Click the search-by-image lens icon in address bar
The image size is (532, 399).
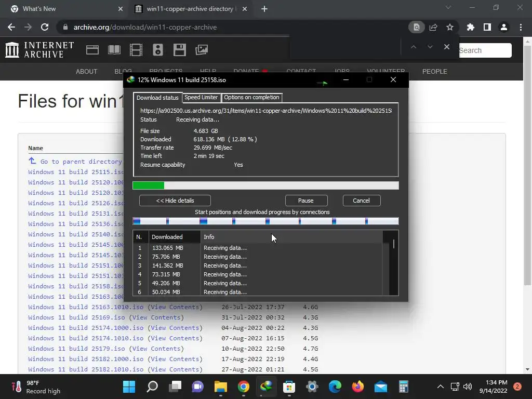(x=416, y=27)
